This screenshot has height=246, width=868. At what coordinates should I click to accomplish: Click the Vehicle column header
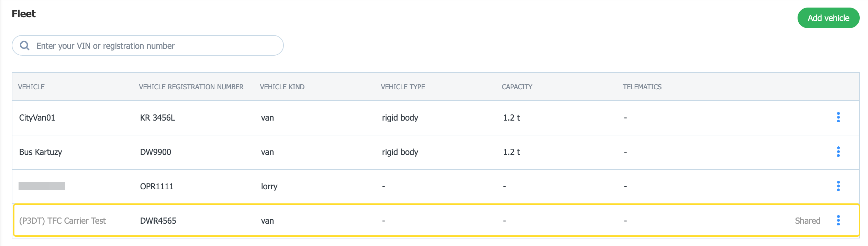(x=31, y=87)
